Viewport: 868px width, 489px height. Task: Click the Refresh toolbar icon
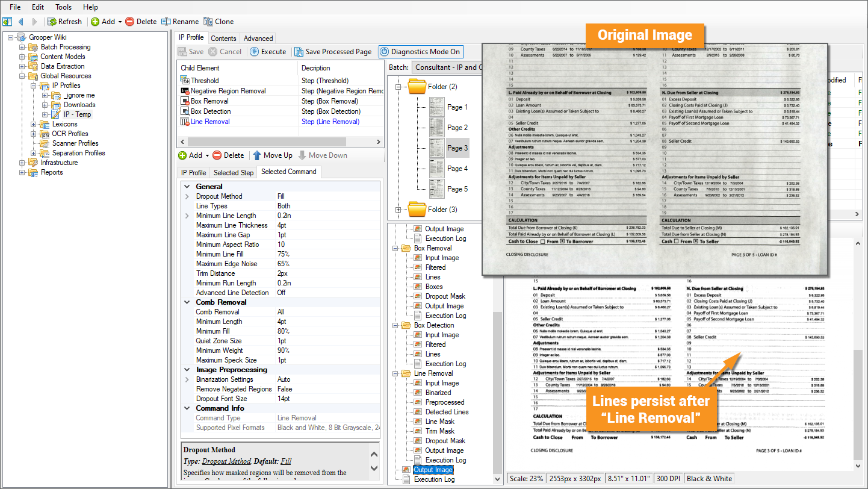point(52,22)
